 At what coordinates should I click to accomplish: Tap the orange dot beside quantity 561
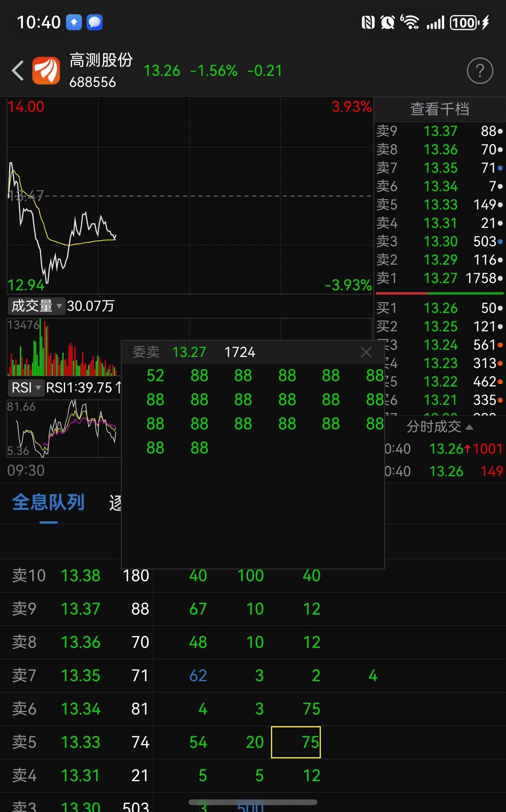(x=500, y=345)
